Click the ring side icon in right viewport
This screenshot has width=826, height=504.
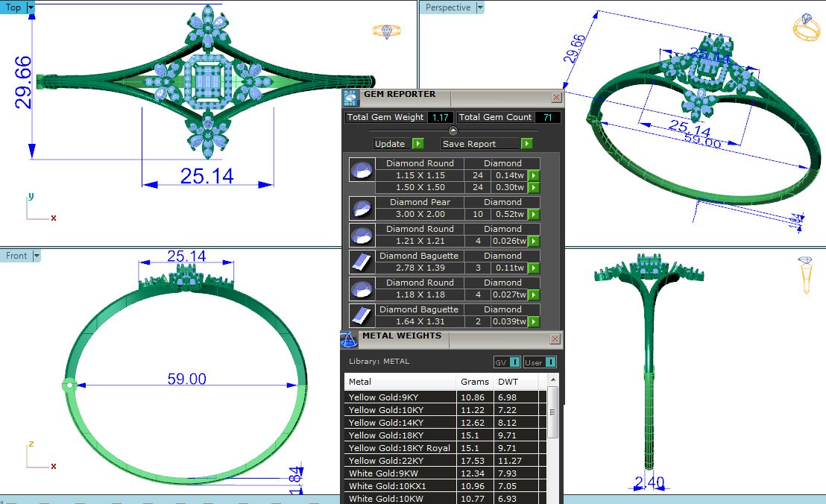[x=806, y=275]
